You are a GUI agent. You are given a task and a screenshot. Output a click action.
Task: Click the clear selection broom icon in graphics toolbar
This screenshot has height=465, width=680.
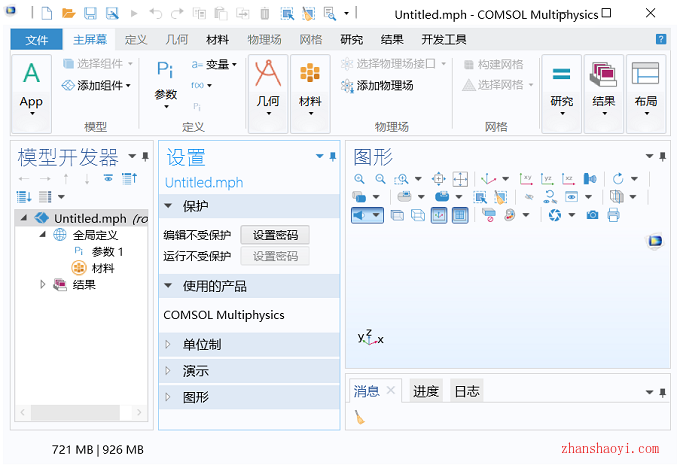tap(500, 197)
